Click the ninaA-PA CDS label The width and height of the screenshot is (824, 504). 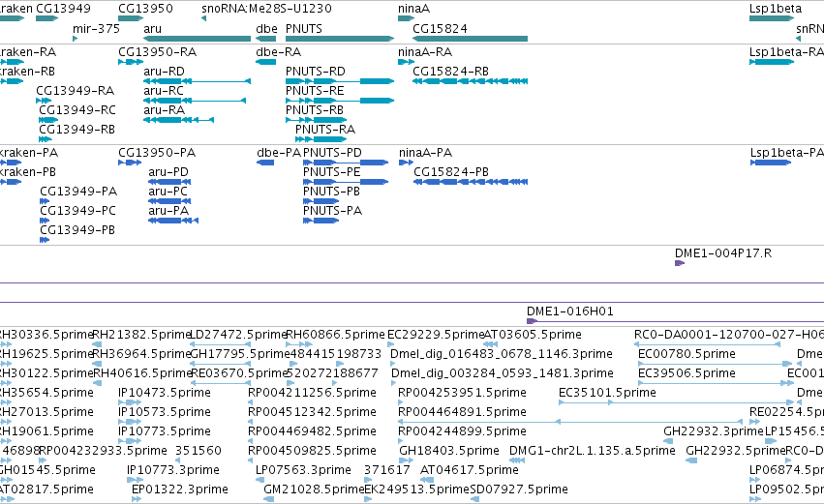click(425, 152)
